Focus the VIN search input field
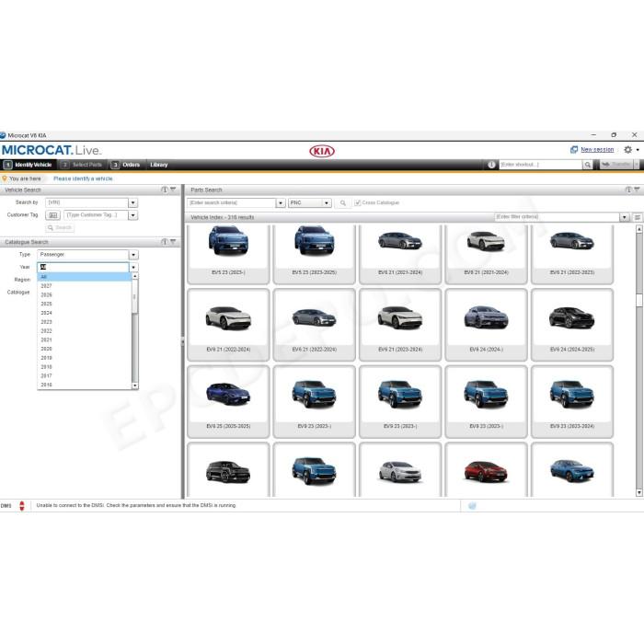 87,203
